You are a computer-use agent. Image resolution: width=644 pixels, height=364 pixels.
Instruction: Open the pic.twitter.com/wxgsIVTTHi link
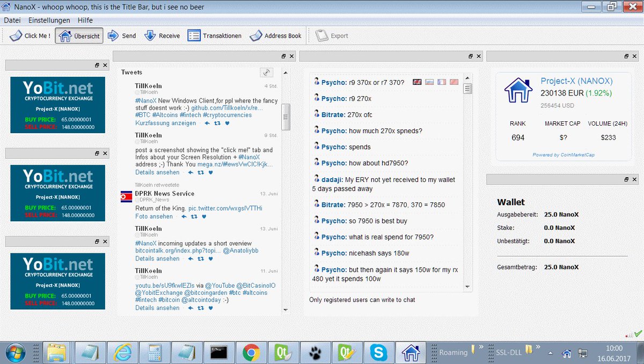(x=225, y=208)
